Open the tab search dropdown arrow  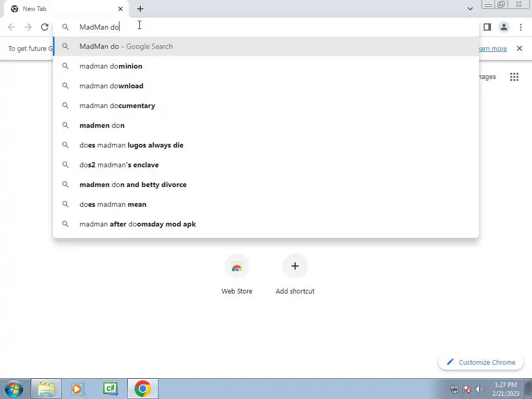click(470, 9)
